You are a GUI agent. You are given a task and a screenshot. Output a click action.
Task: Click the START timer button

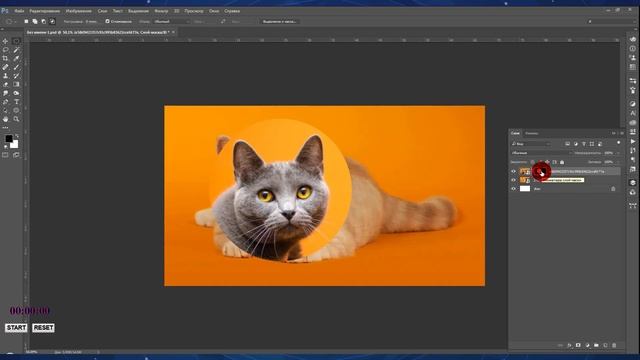[x=16, y=328]
